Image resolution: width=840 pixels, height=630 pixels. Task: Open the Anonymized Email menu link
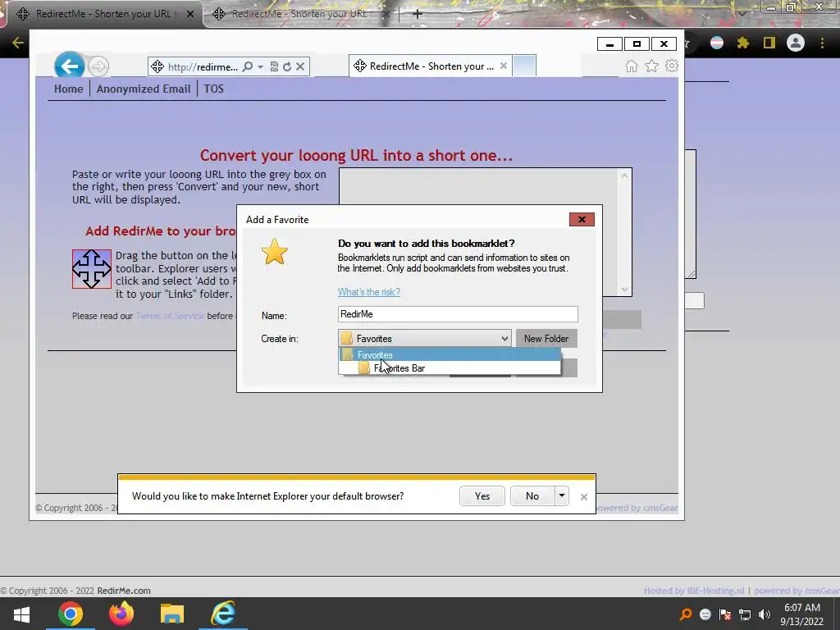[144, 89]
